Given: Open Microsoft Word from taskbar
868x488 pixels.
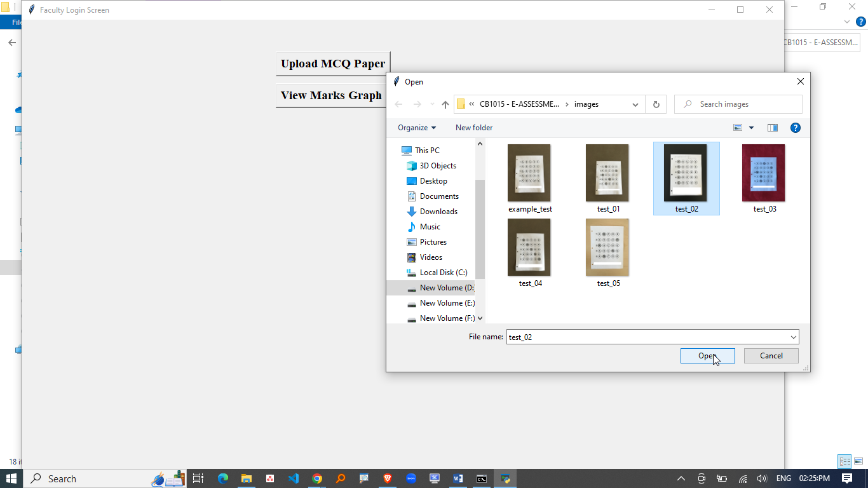Looking at the screenshot, I should coord(458,478).
